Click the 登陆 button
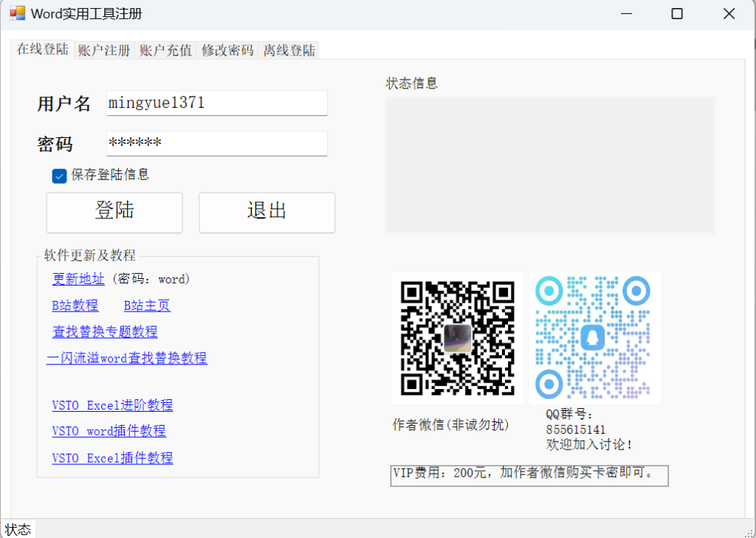The image size is (756, 538). click(114, 213)
